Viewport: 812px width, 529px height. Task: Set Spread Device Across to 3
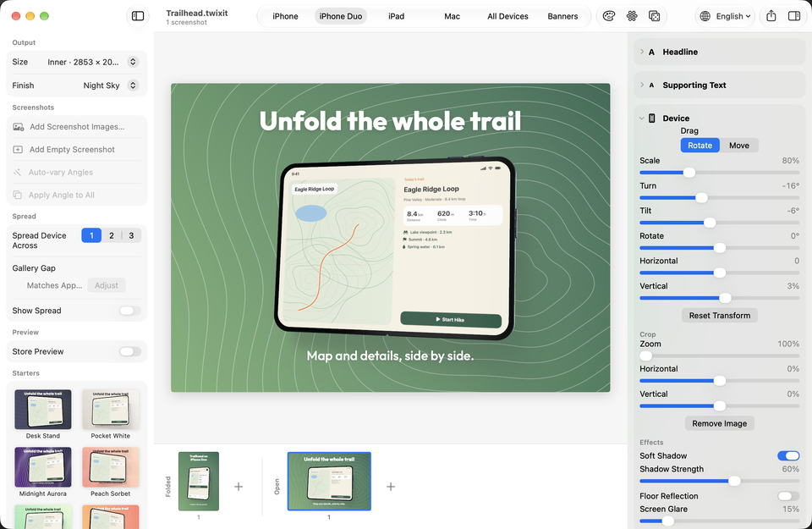(x=131, y=236)
